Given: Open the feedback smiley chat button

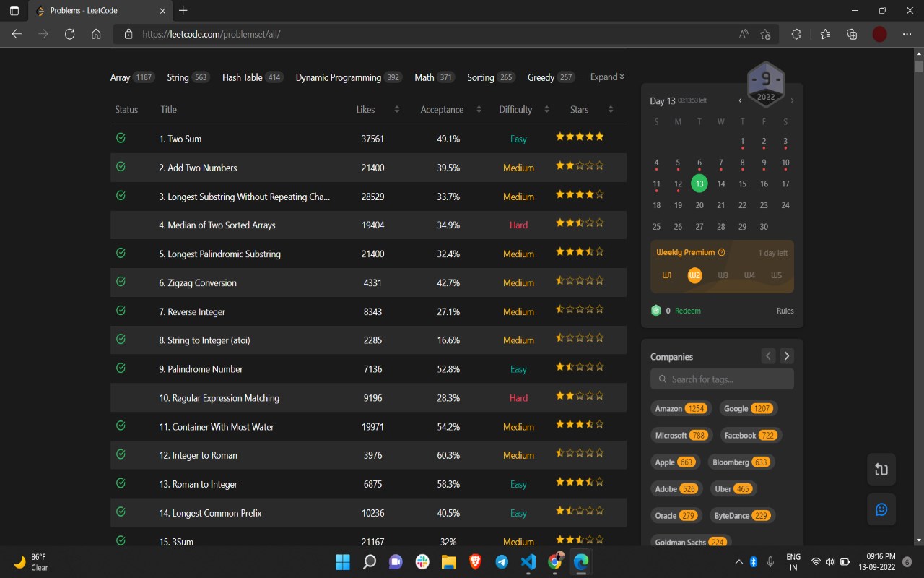Looking at the screenshot, I should point(881,509).
